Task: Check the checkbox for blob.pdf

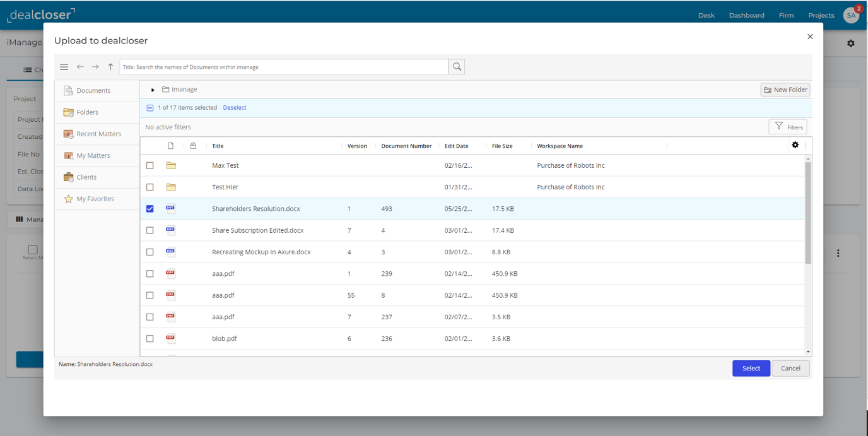Action: pos(150,338)
